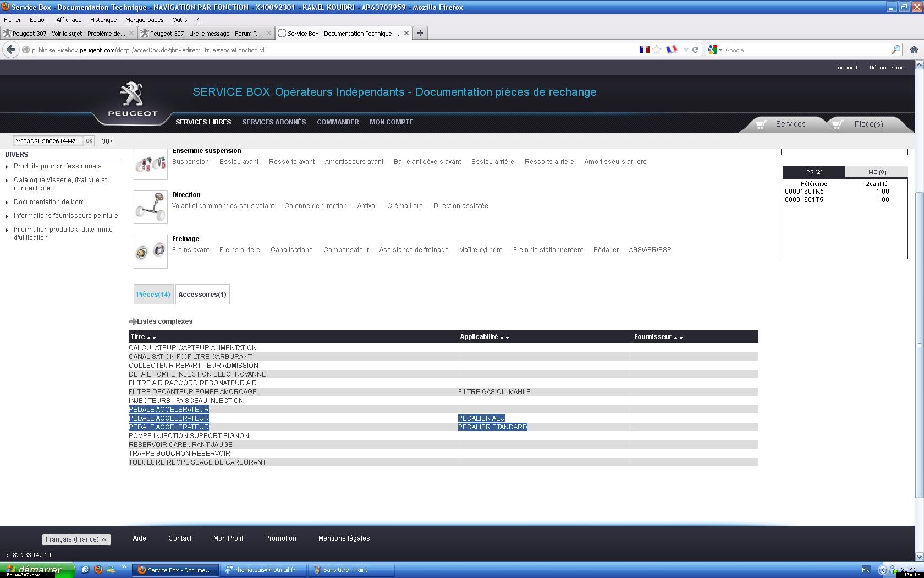Click the Services shopping cart icon

(x=761, y=124)
